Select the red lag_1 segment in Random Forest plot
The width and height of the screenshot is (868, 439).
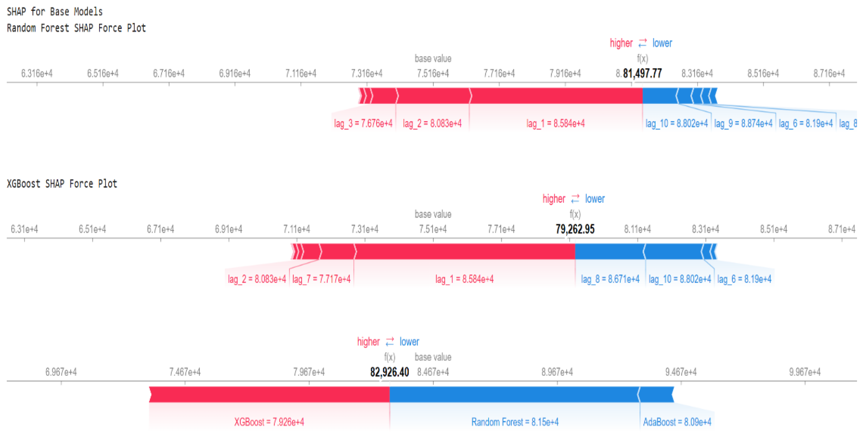(x=557, y=96)
